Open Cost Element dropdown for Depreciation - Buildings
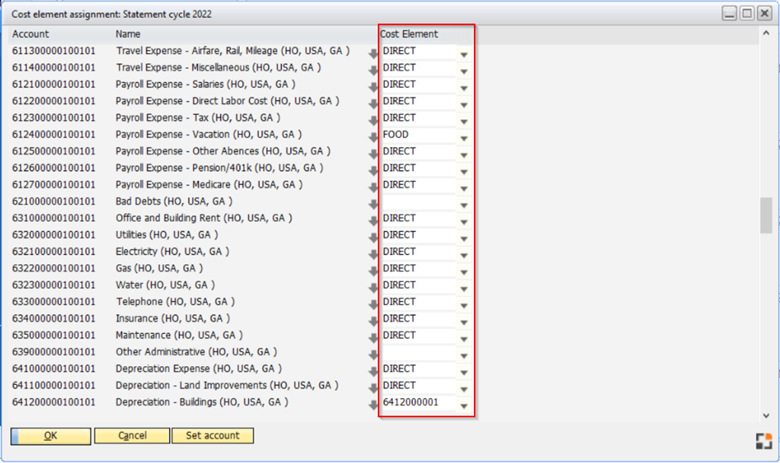 click(463, 404)
